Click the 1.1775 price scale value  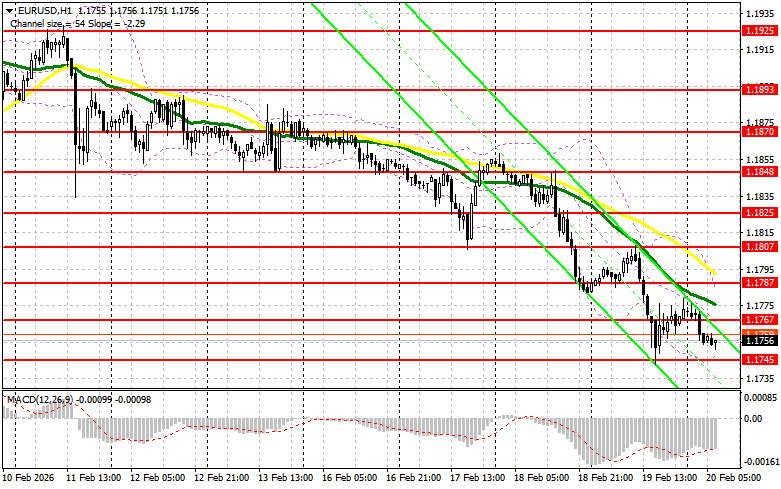point(760,306)
